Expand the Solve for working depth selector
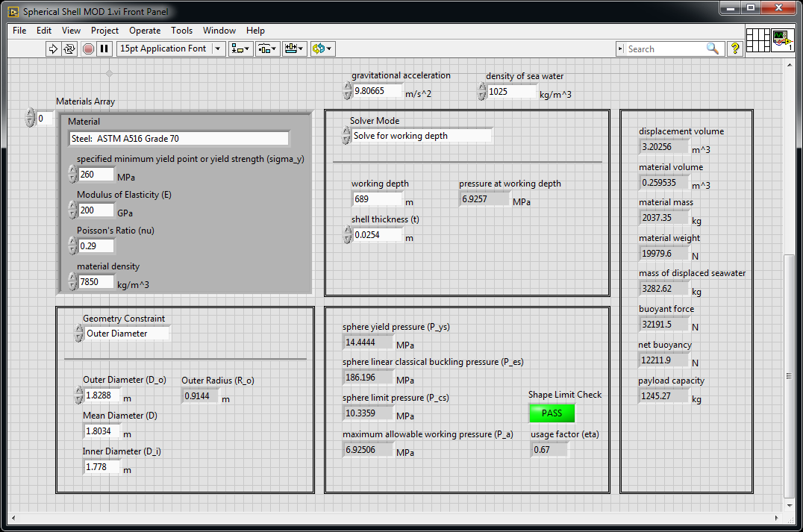Viewport: 803px width, 532px height. coord(422,136)
